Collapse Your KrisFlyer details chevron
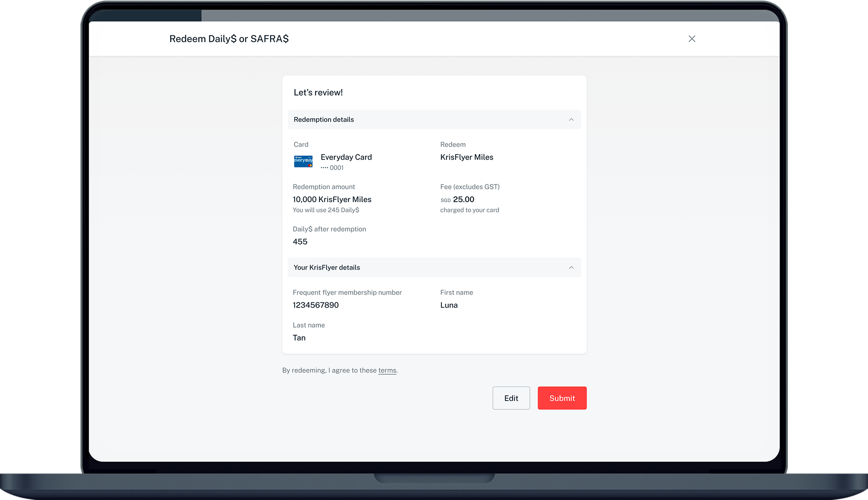Image resolution: width=868 pixels, height=500 pixels. click(x=571, y=268)
